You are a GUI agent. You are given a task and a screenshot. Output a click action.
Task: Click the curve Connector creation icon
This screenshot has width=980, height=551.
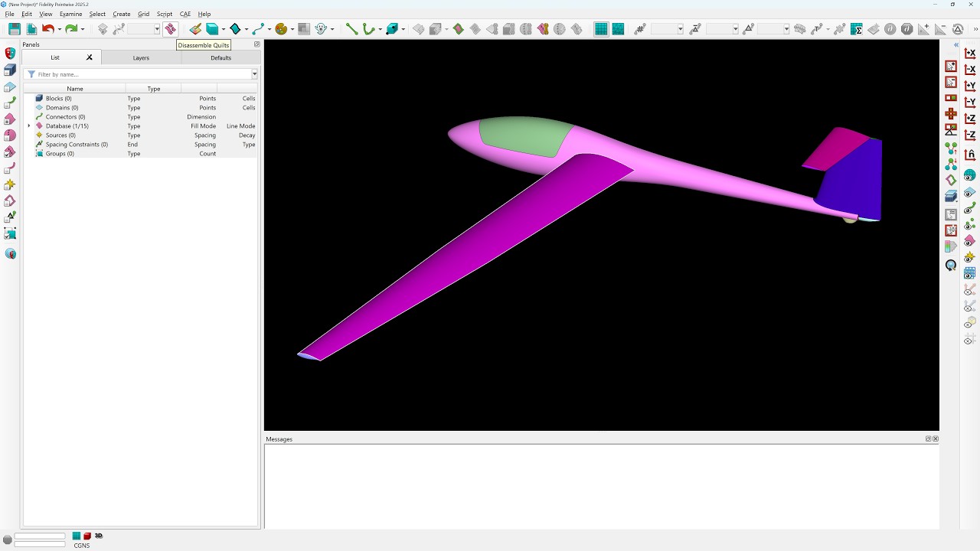click(x=258, y=29)
